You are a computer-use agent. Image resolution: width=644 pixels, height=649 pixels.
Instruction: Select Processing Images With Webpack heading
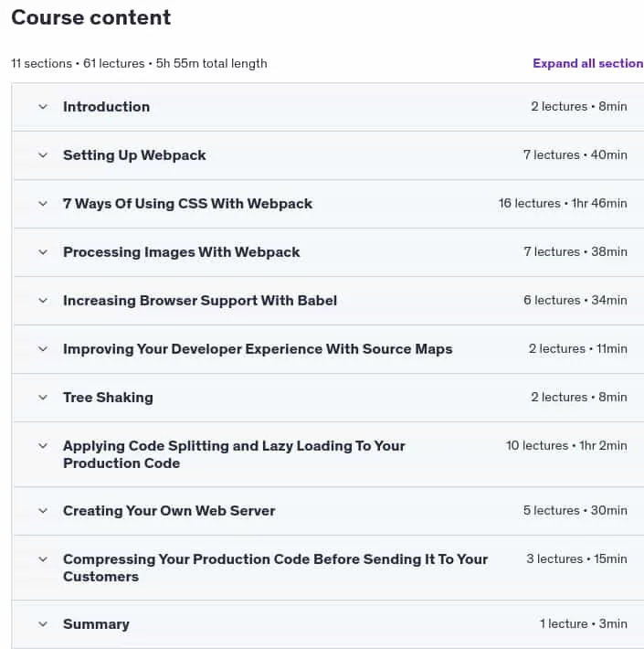pyautogui.click(x=182, y=252)
